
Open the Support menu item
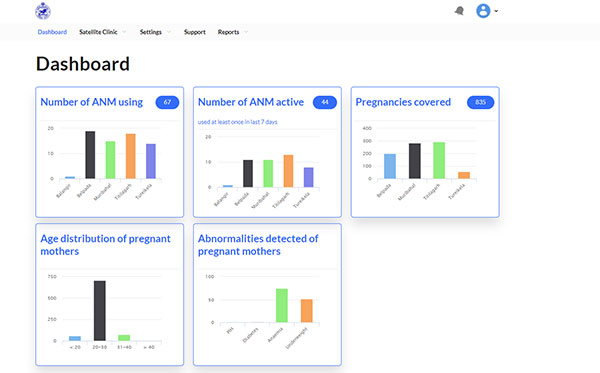point(195,32)
